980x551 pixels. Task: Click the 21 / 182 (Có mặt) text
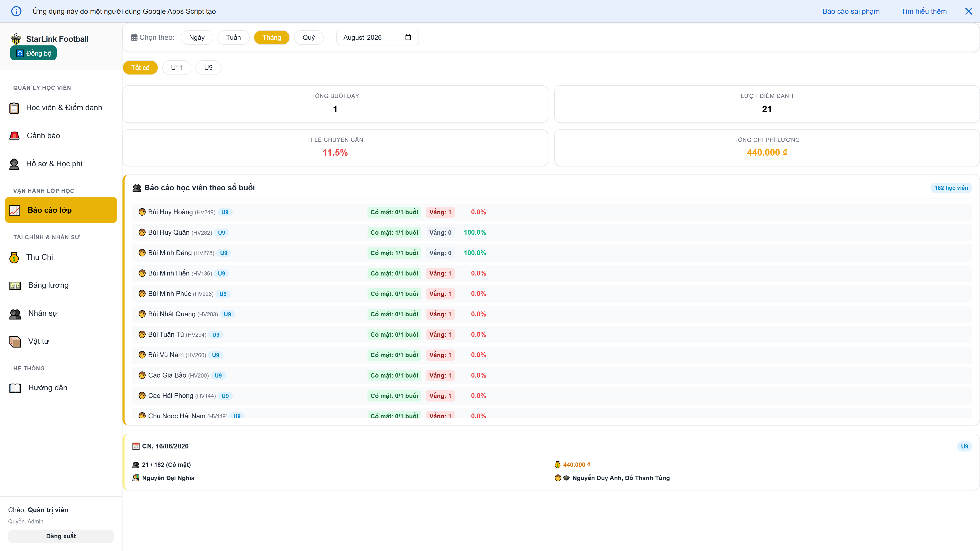[x=166, y=465]
